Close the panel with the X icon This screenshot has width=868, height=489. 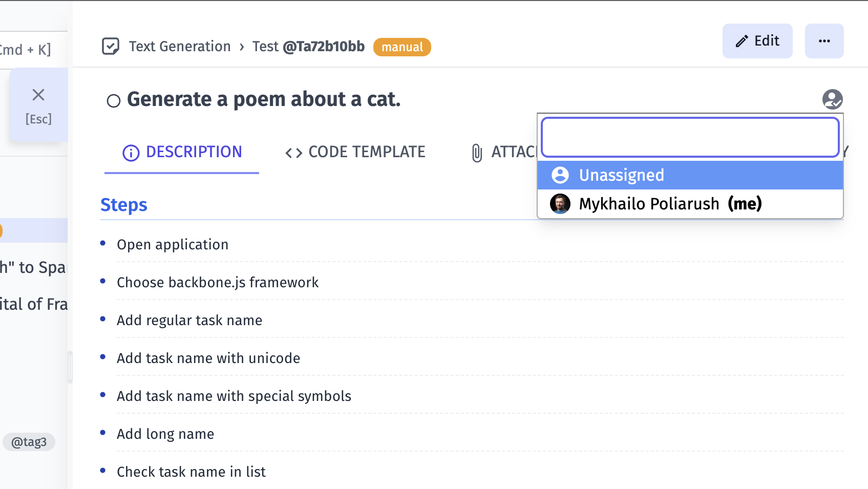coord(38,95)
